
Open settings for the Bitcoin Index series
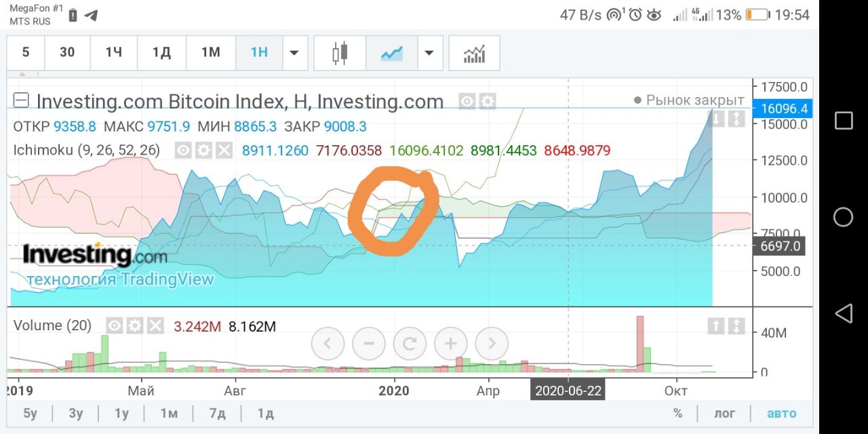coord(487,102)
